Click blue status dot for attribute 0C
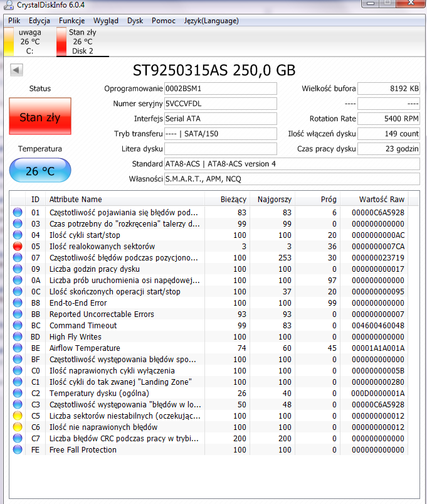Screen dimensions: 427x504 (x=18, y=291)
